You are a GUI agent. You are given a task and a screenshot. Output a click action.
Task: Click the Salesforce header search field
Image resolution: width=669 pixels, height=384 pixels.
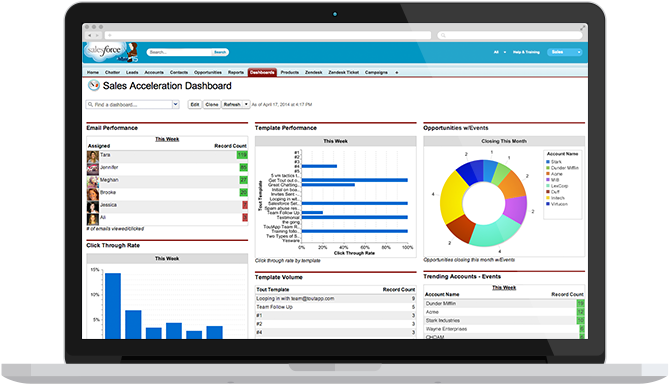tap(180, 52)
